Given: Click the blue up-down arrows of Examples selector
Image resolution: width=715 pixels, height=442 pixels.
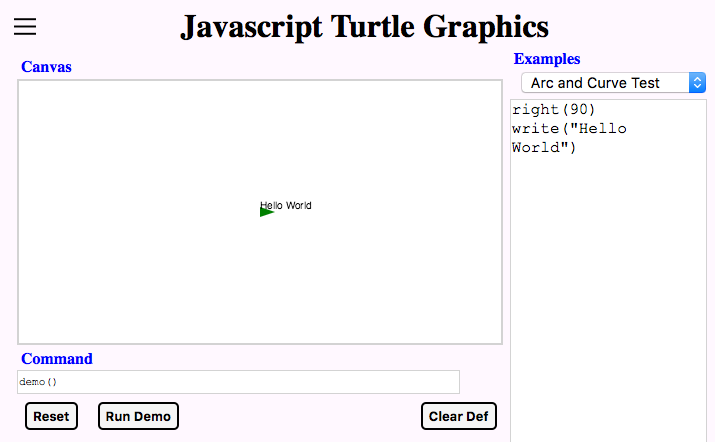Looking at the screenshot, I should (x=697, y=83).
